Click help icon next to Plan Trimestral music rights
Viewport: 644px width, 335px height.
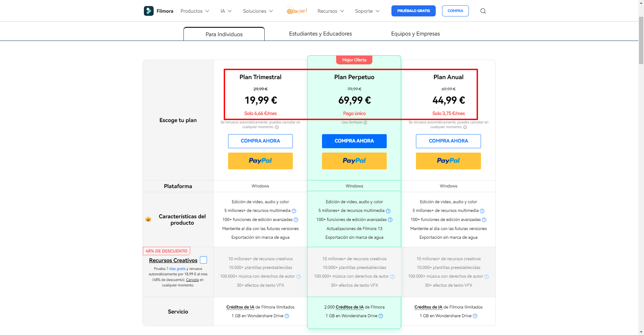299,277
